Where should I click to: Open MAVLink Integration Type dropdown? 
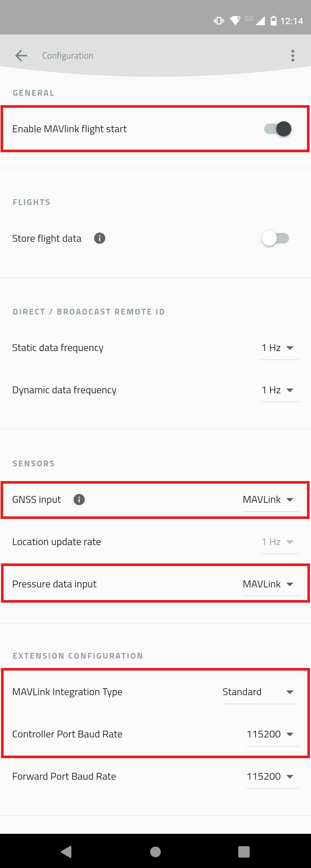(260, 692)
